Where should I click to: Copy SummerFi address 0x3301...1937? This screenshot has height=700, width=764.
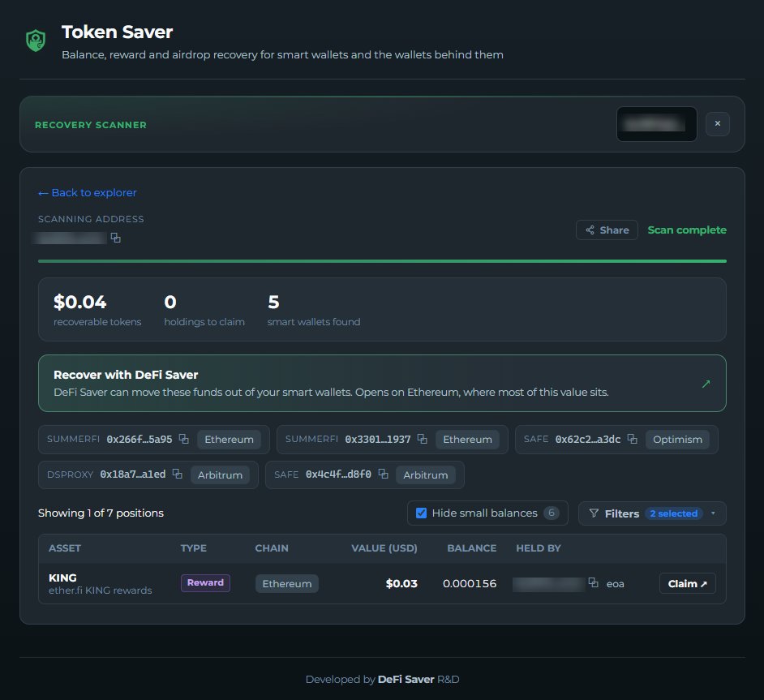pyautogui.click(x=423, y=439)
